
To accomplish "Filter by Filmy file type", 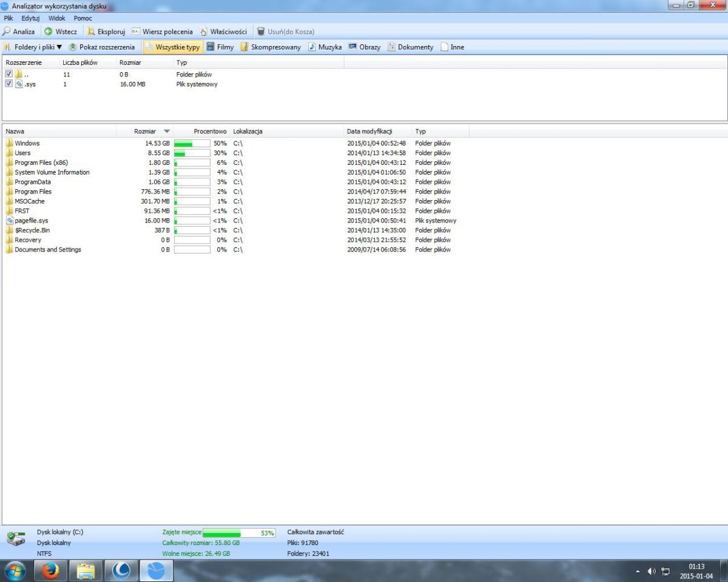I will pyautogui.click(x=220, y=47).
